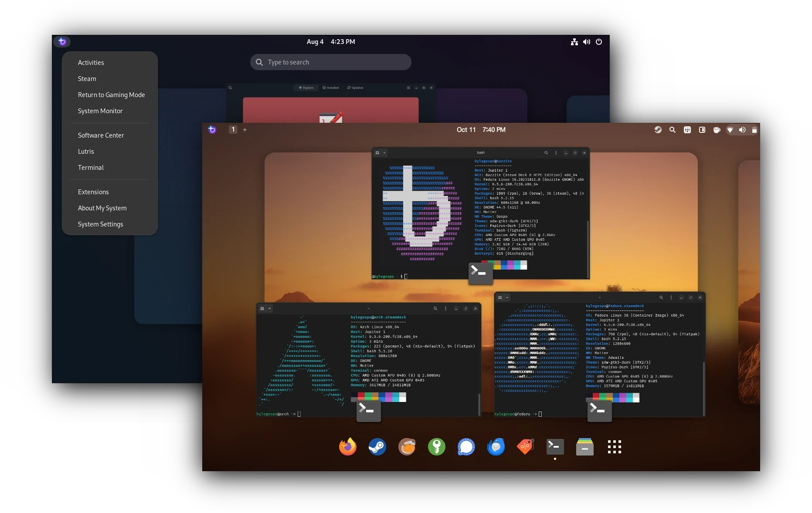Open Steam from the dock
The height and width of the screenshot is (513, 812).
(x=377, y=447)
